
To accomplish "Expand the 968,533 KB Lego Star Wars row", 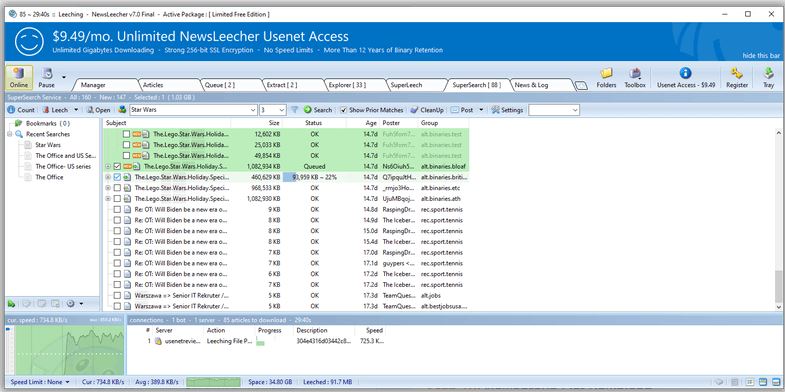I will click(x=108, y=188).
